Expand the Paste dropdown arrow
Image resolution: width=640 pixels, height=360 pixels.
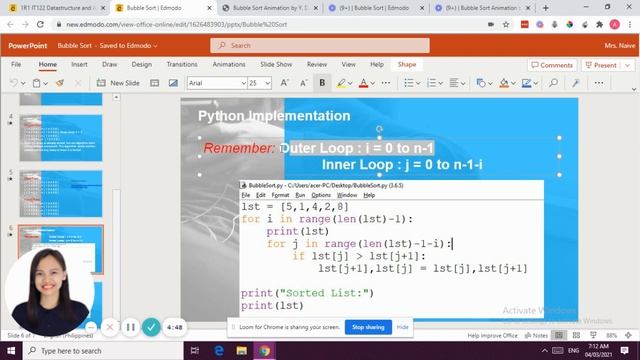coord(45,83)
